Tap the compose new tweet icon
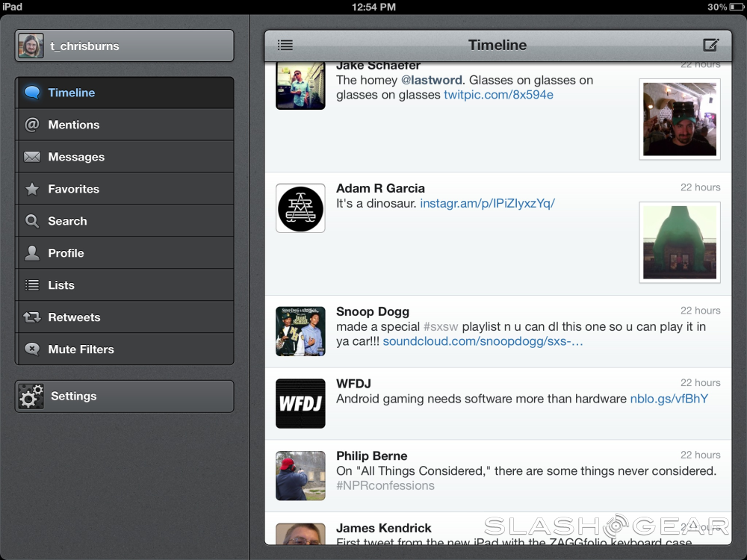The image size is (747, 560). point(710,46)
